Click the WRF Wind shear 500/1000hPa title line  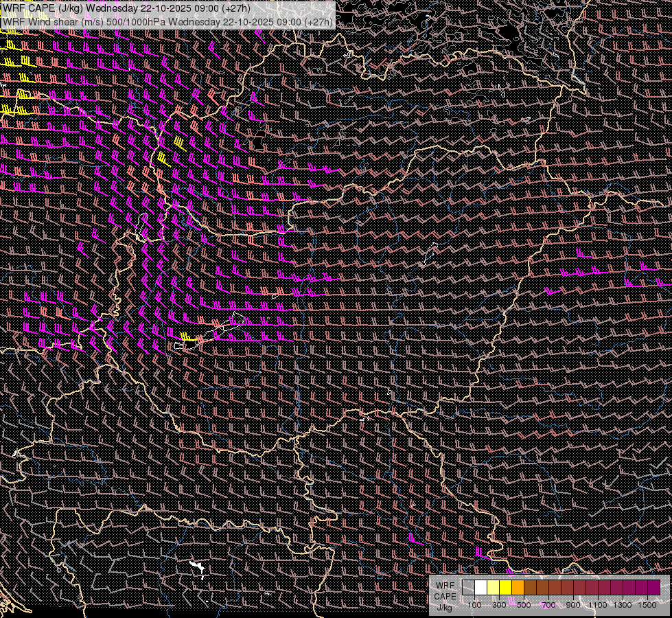coord(167,22)
